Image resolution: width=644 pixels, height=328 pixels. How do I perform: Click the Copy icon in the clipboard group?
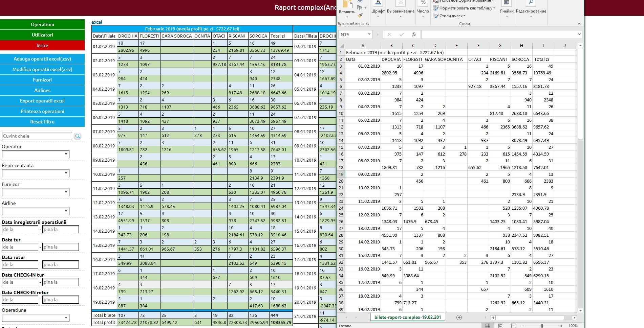click(x=360, y=8)
